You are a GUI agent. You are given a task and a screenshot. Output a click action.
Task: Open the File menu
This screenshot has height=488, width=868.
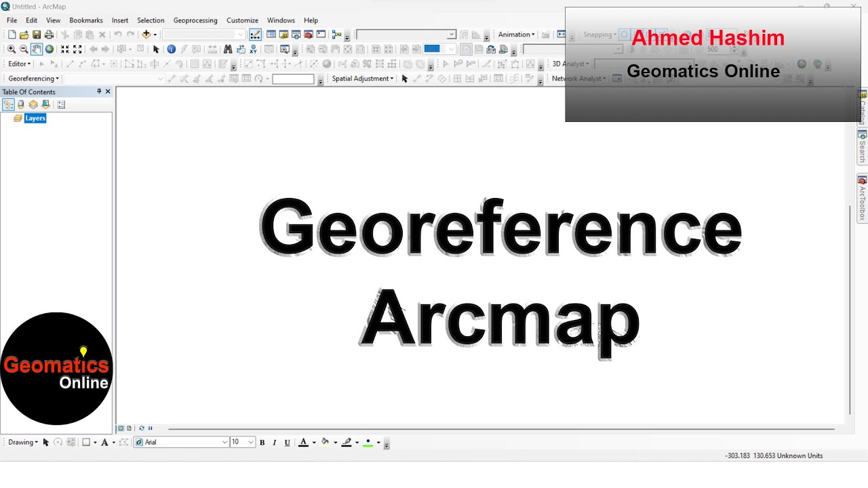click(12, 20)
